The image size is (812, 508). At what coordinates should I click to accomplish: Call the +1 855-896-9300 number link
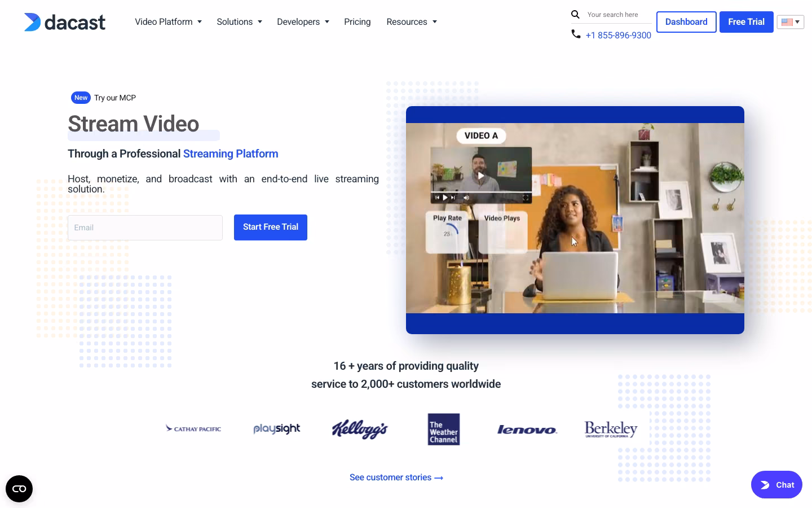tap(619, 35)
